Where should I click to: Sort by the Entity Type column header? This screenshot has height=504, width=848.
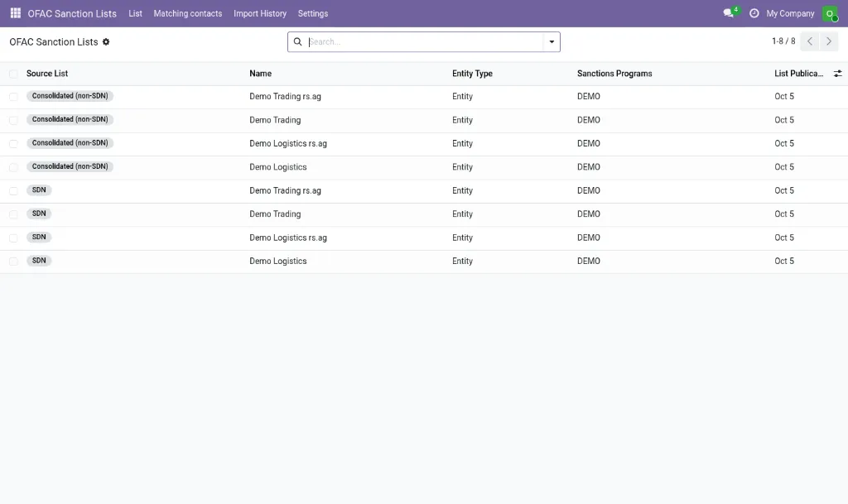472,74
